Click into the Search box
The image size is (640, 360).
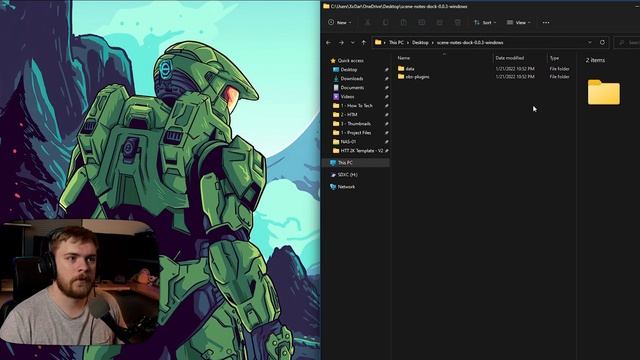click(627, 42)
